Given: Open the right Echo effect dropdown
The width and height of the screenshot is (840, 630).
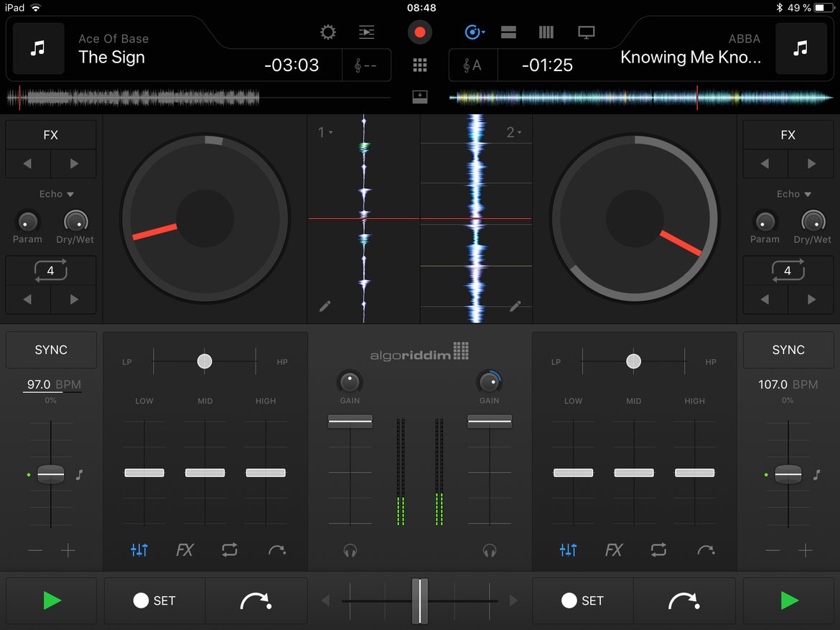Looking at the screenshot, I should [794, 194].
